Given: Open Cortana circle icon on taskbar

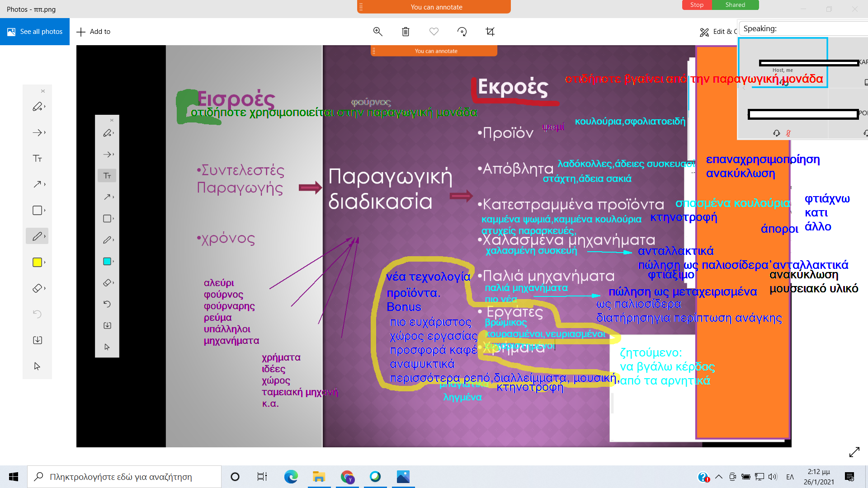Looking at the screenshot, I should pyautogui.click(x=235, y=477).
